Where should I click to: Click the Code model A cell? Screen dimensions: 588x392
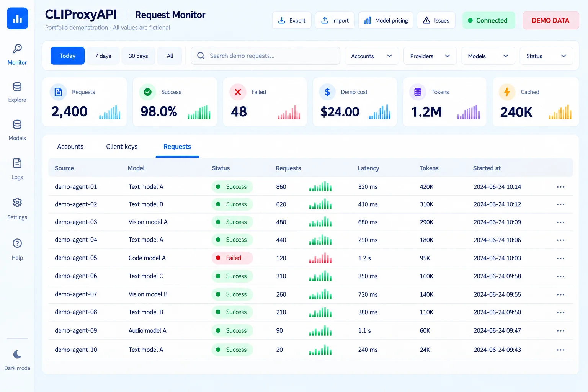[x=147, y=258]
